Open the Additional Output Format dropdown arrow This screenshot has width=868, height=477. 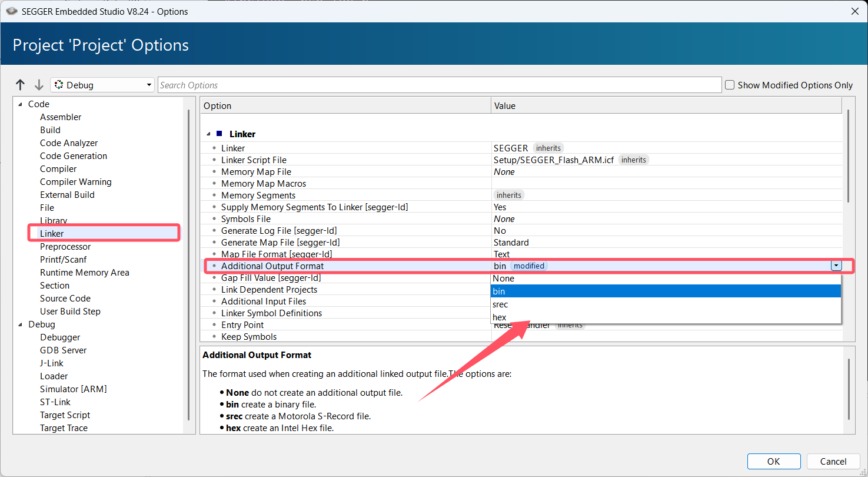click(836, 266)
